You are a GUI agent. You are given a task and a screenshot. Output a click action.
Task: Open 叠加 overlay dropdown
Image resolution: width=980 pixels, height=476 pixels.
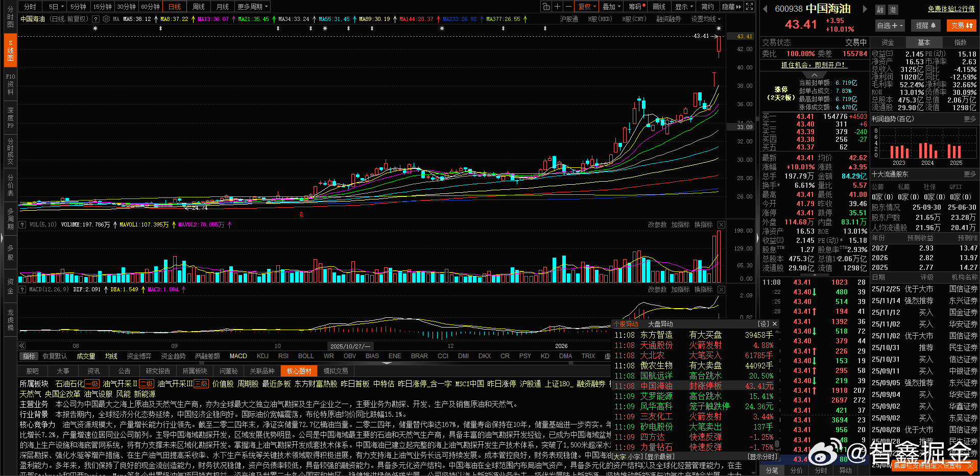tap(611, 7)
